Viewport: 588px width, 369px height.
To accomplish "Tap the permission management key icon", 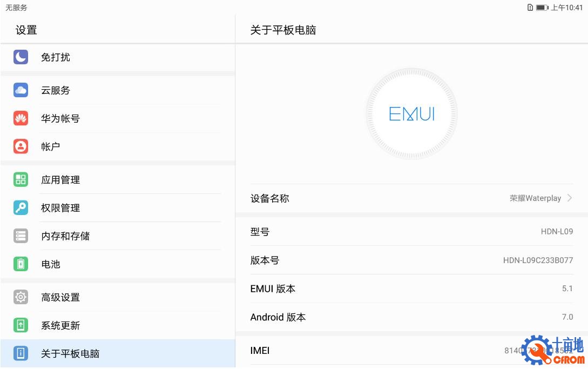I will [x=21, y=208].
